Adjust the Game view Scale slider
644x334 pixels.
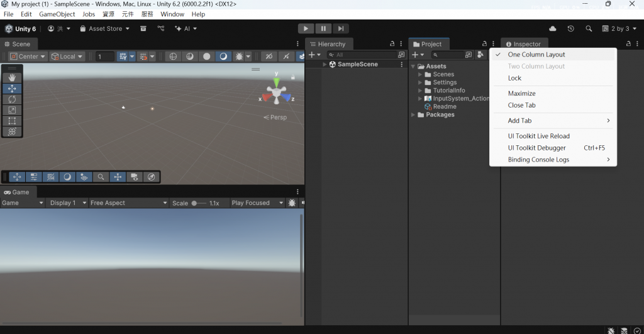pyautogui.click(x=199, y=203)
